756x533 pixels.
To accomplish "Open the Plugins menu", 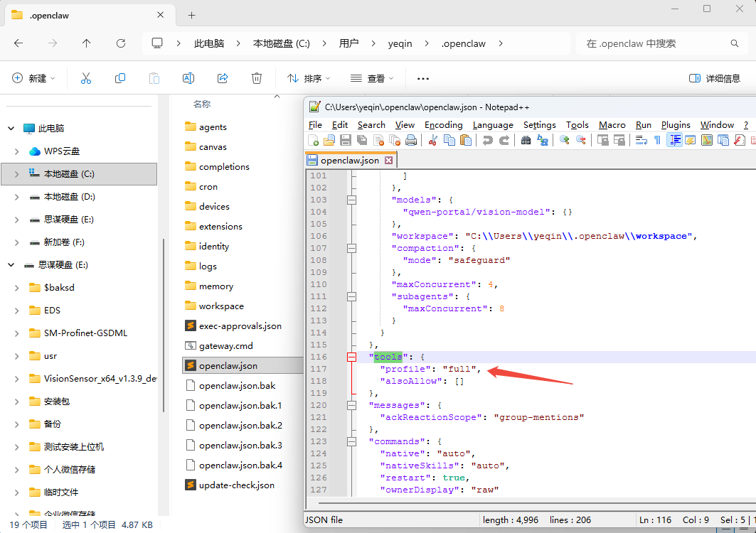I will (676, 125).
